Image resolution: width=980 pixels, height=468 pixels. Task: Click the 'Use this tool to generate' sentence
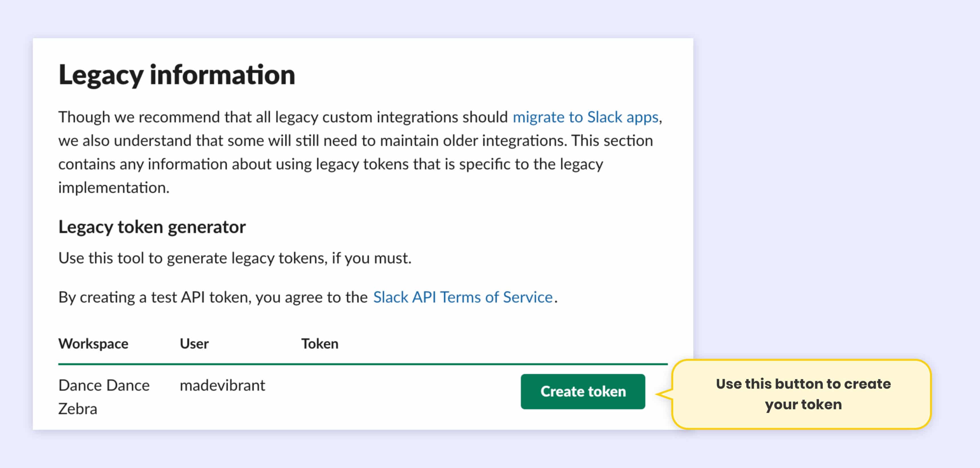pyautogui.click(x=235, y=258)
